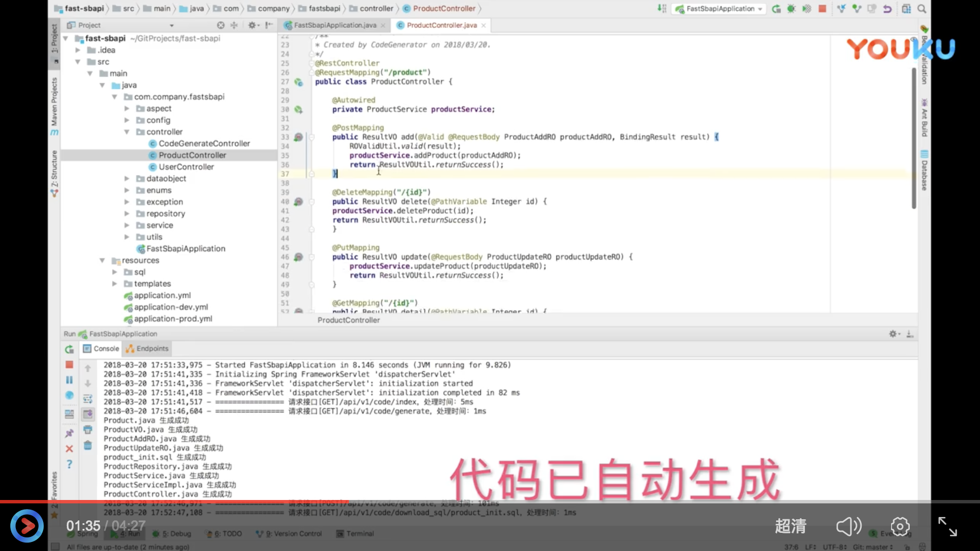Click the green Rerun icon in Run panel

pyautogui.click(x=69, y=349)
